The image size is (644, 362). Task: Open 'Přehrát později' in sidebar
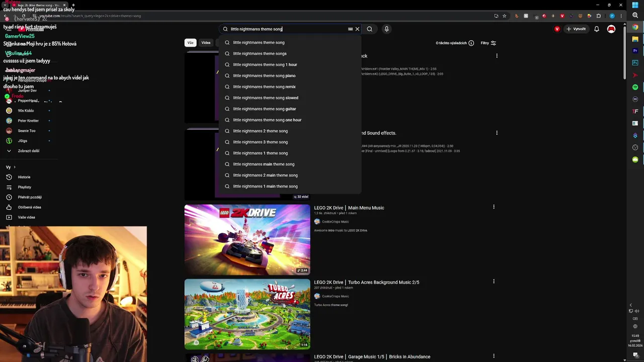(29, 197)
